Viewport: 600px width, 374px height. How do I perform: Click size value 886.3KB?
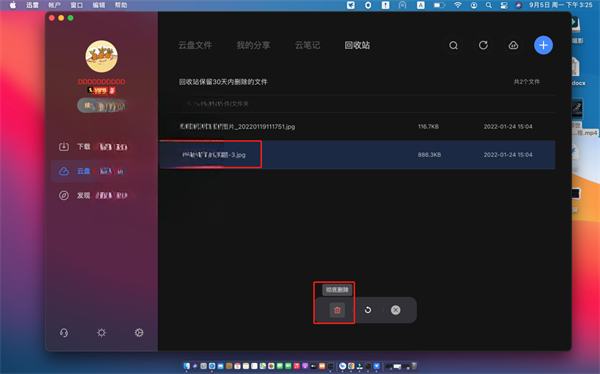tap(429, 155)
